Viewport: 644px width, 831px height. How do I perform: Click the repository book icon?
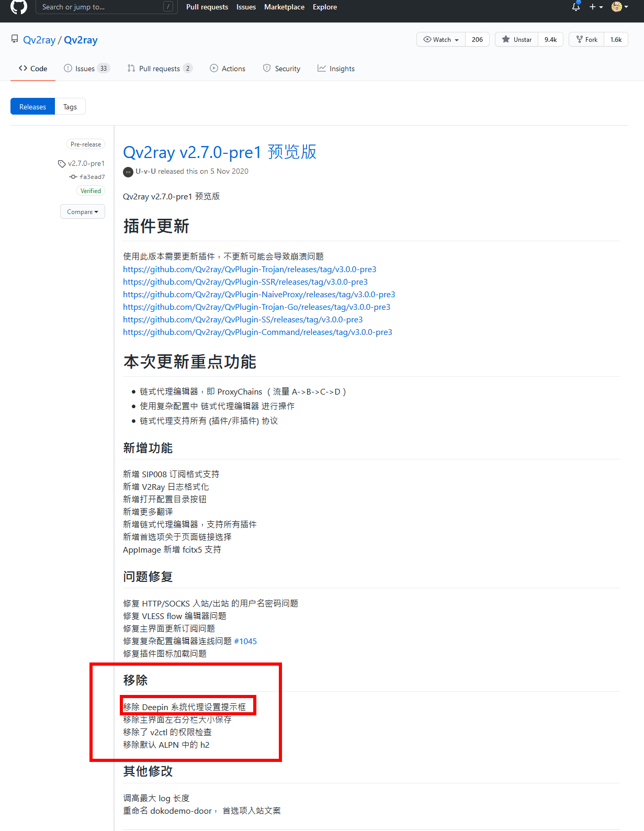pos(15,39)
